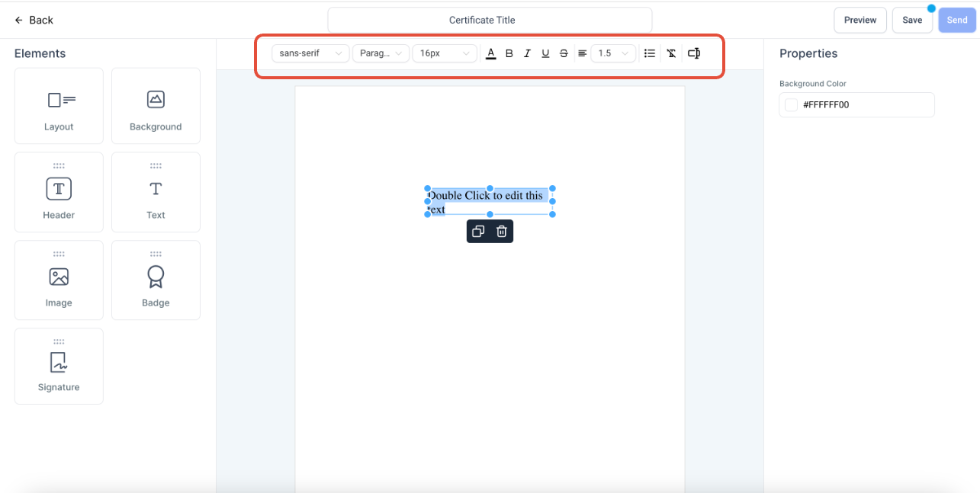Open the text color picker
The width and height of the screenshot is (980, 493).
click(x=491, y=53)
